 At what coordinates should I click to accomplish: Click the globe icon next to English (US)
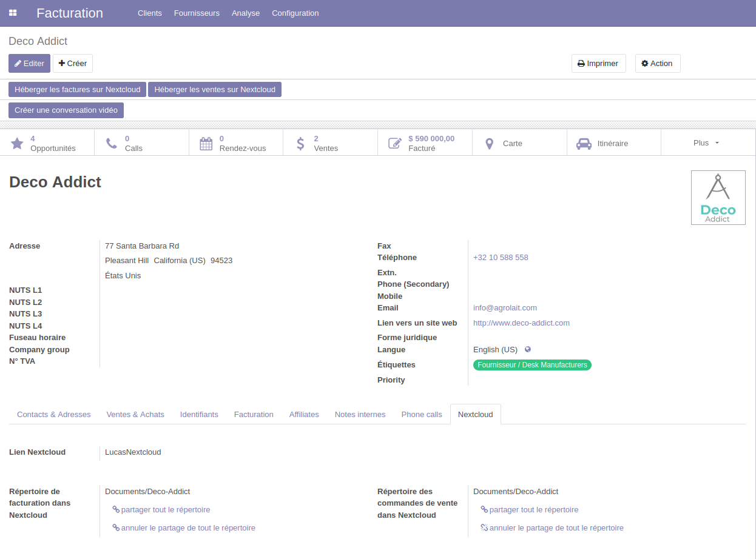tap(528, 349)
